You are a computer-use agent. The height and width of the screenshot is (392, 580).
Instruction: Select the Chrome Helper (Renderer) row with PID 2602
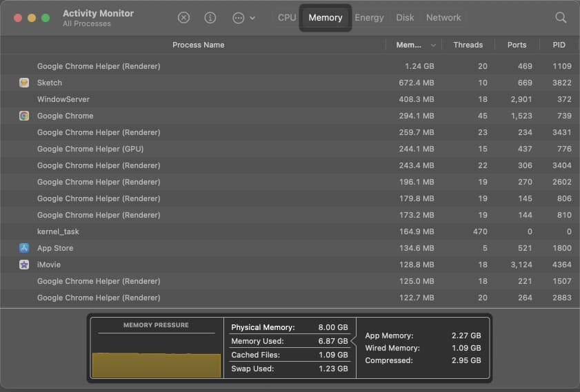(x=290, y=182)
